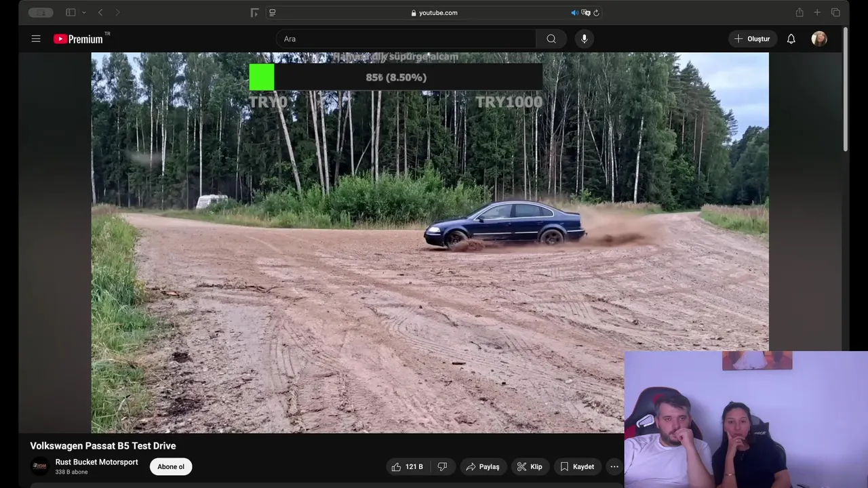Click the video title Volkswagen Passat B5 Test Drive

[x=103, y=446]
